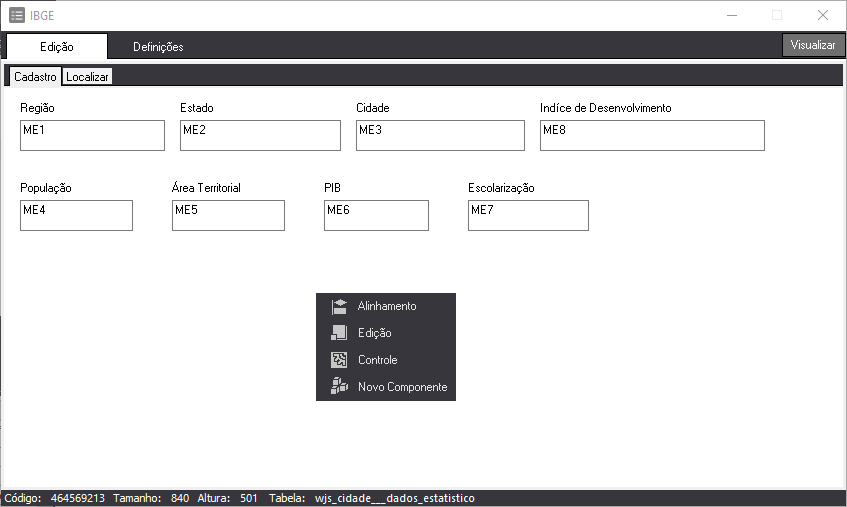Click the Novo Componente icon
Screen dimensions: 847x507
click(x=339, y=387)
